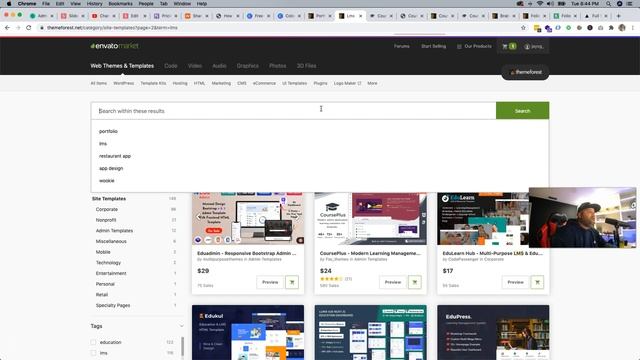Click the Apple menu icon

pyautogui.click(x=9, y=4)
